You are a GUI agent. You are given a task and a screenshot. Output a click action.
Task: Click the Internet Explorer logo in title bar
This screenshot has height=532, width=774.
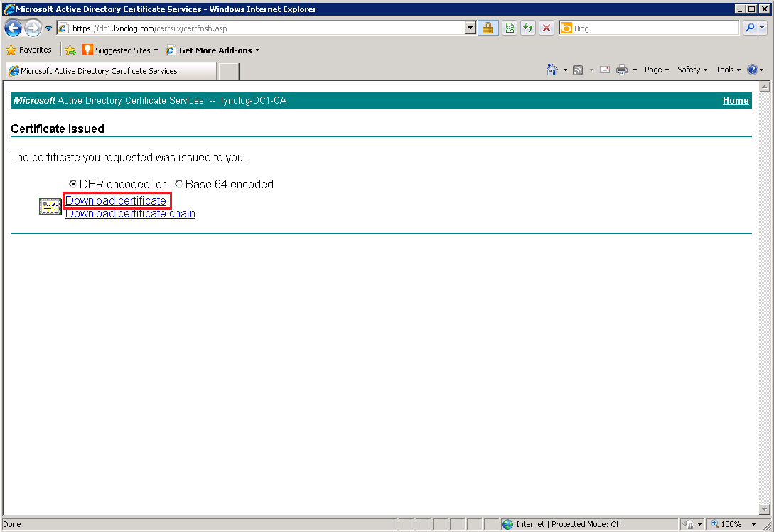(x=9, y=9)
